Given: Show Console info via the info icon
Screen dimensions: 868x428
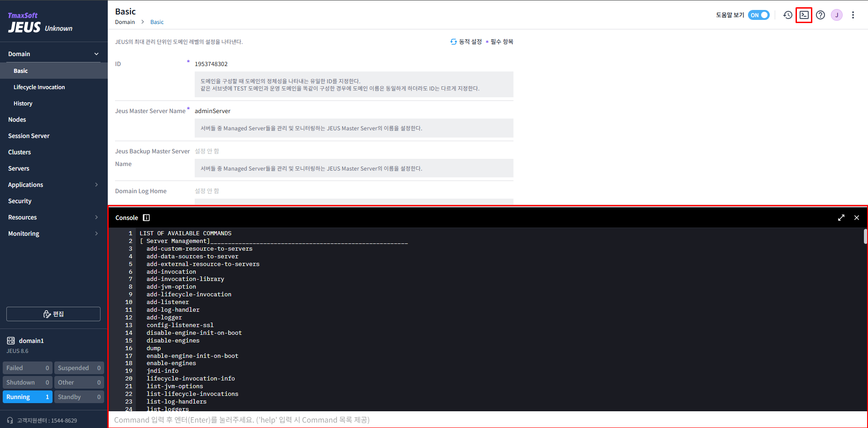Looking at the screenshot, I should 146,218.
